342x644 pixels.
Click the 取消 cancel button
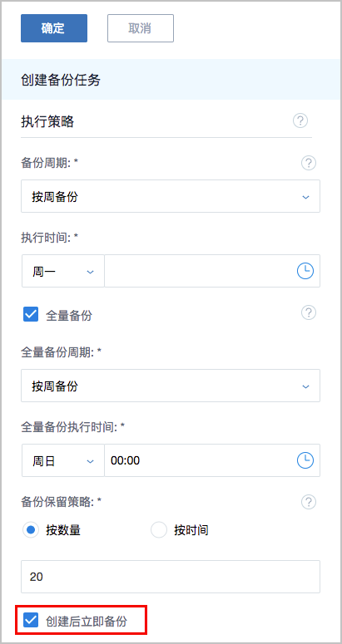coord(141,28)
